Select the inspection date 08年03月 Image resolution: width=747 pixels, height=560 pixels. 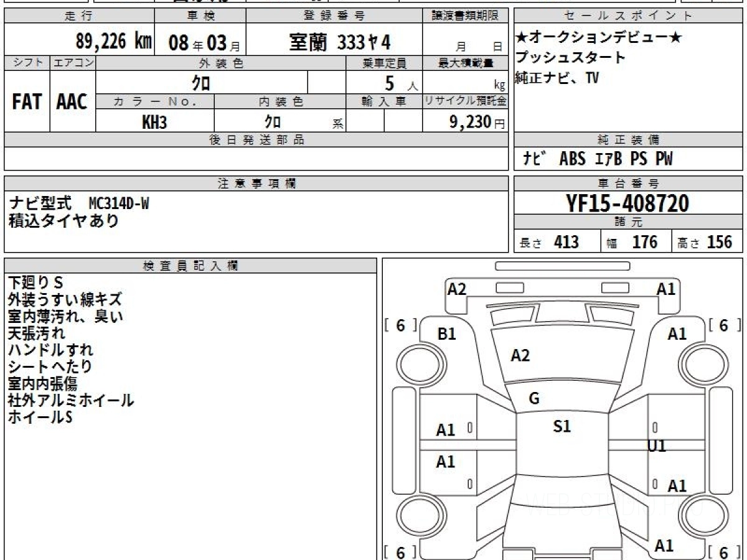(204, 42)
